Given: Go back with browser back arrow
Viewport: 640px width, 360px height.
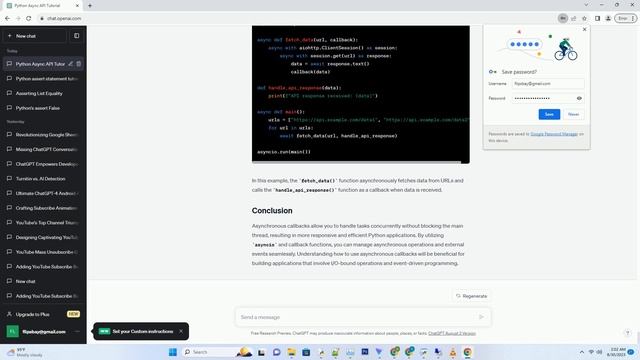Looking at the screenshot, I should 7,18.
